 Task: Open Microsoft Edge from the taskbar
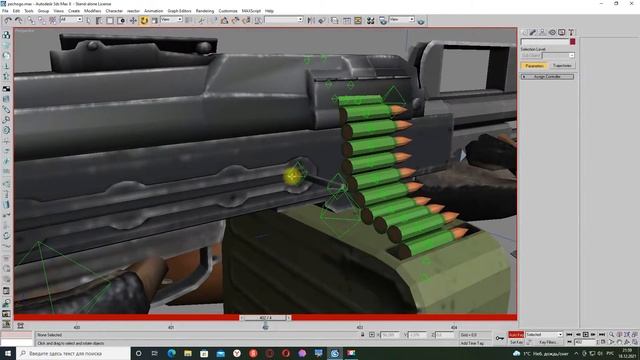[171, 353]
